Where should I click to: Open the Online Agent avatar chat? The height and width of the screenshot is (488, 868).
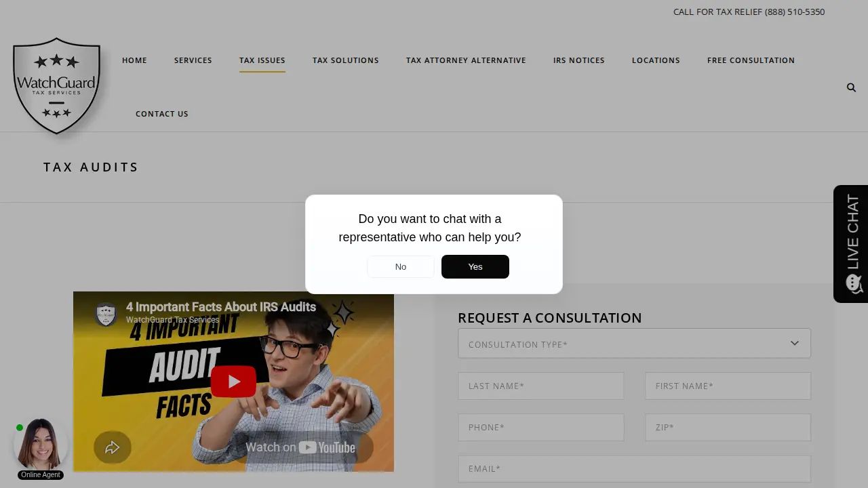40,445
